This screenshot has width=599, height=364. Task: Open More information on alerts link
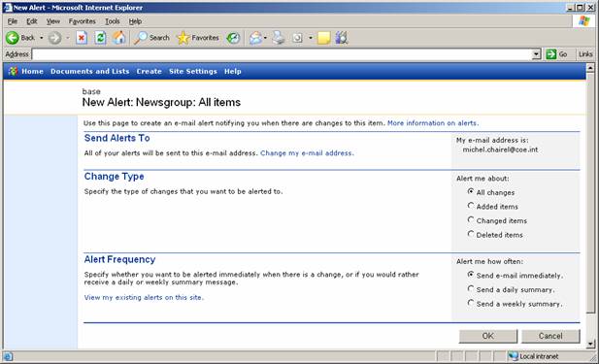coord(433,123)
